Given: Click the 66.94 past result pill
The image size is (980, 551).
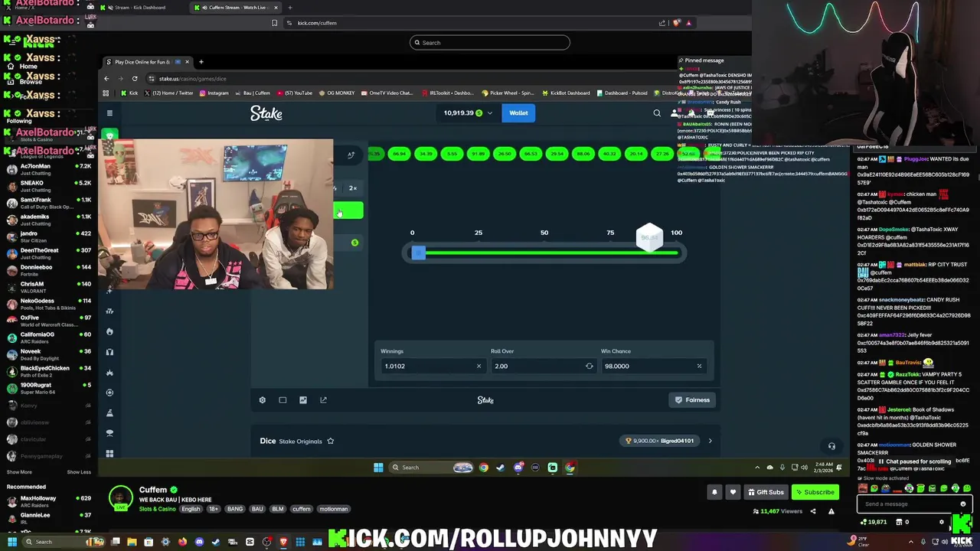Looking at the screenshot, I should 399,154.
